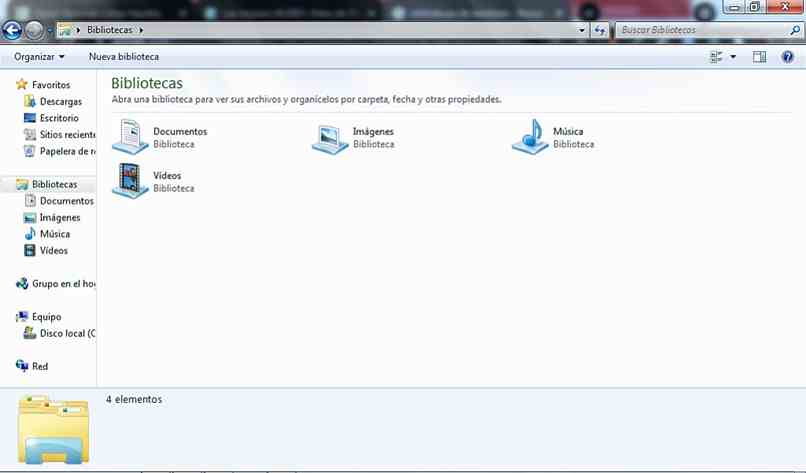Screen dimensions: 806x473
Task: Click the Disco local drive icon
Action: coord(30,333)
